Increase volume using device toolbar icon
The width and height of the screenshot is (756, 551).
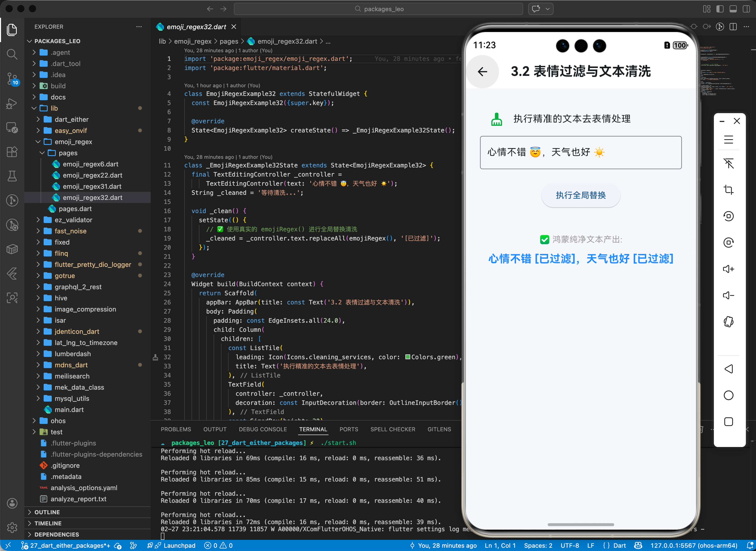pos(729,269)
